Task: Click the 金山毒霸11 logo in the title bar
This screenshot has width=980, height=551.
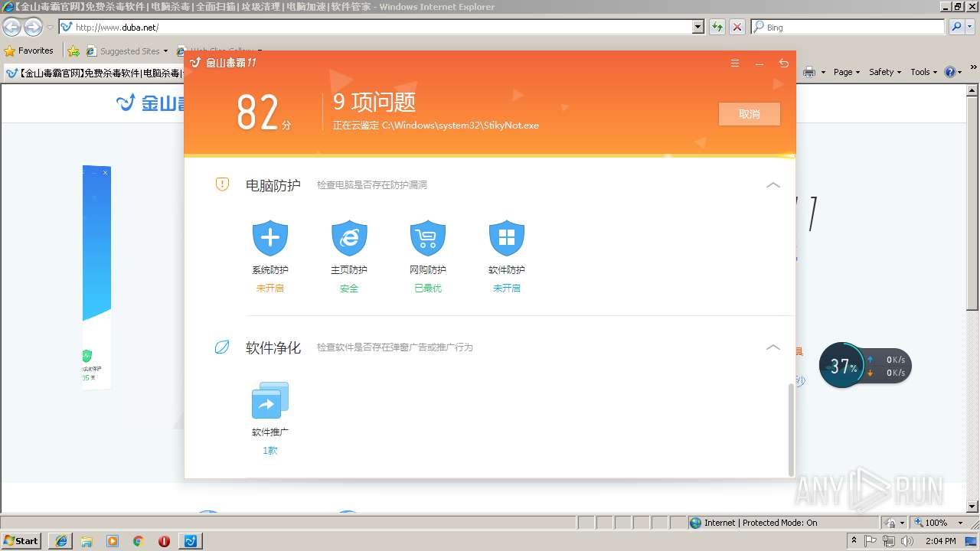Action: [x=223, y=63]
